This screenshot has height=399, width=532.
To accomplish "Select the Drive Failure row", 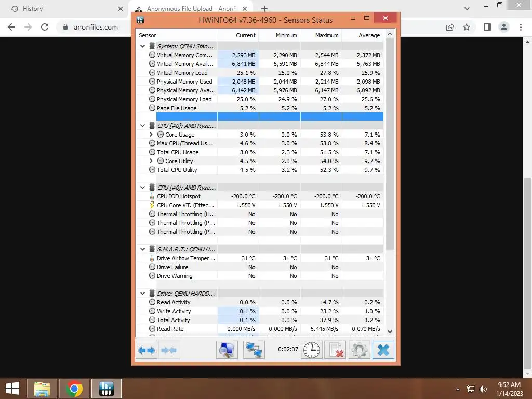I will [x=260, y=267].
